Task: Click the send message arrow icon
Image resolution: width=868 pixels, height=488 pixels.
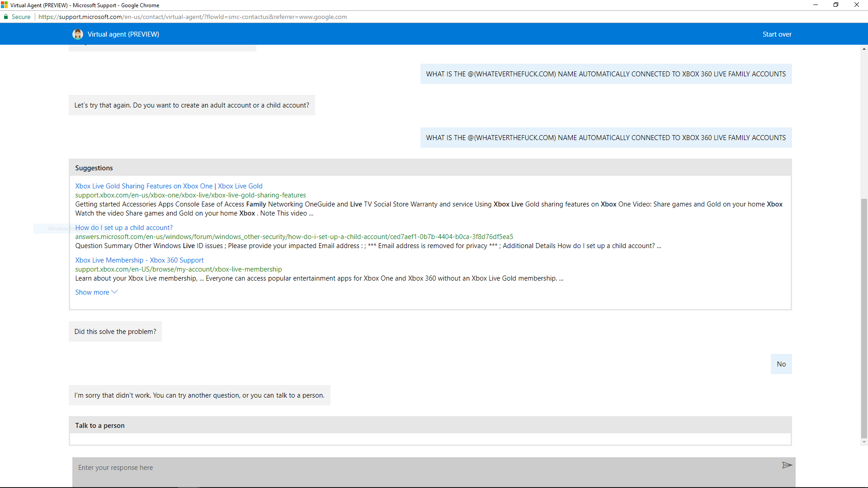Action: click(787, 465)
